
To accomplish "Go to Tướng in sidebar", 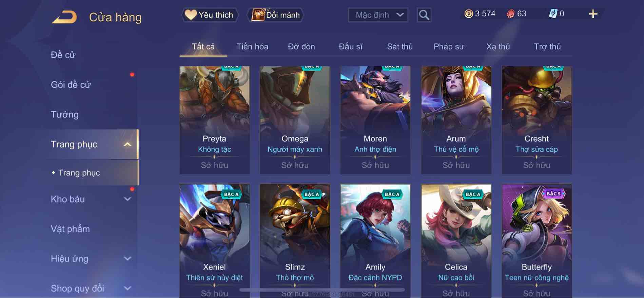I will click(x=65, y=114).
